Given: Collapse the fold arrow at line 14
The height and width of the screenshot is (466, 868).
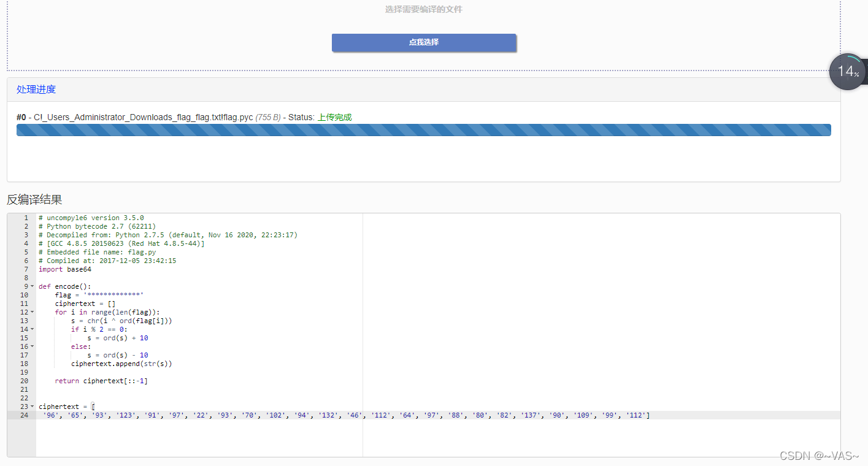Looking at the screenshot, I should 32,329.
